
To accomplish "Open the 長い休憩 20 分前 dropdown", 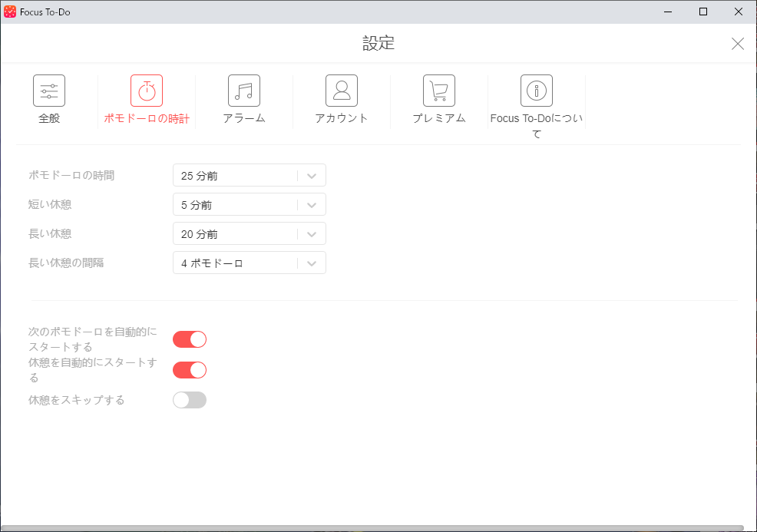I will click(x=249, y=233).
